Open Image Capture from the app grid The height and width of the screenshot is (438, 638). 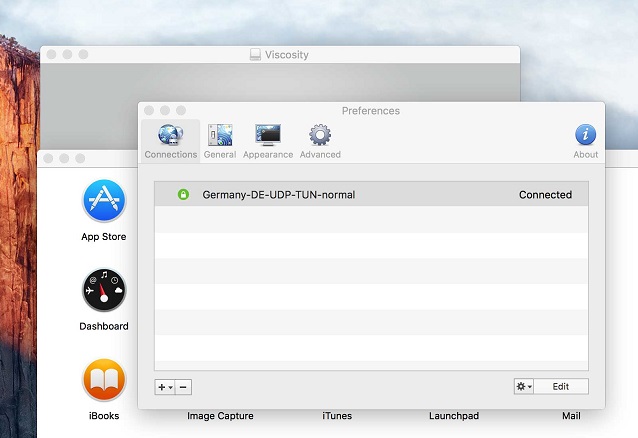pos(220,416)
